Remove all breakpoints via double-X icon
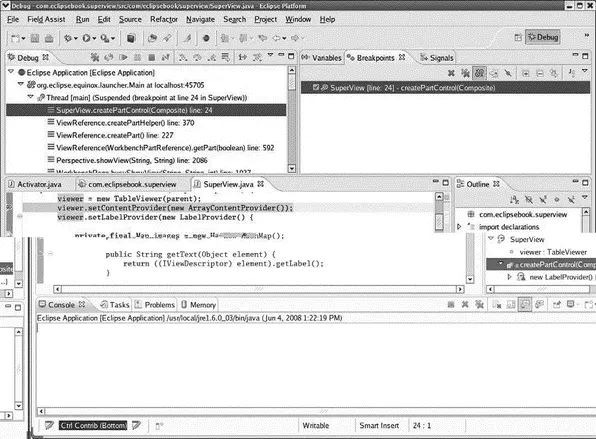Image resolution: width=596 pixels, height=439 pixels. click(465, 73)
